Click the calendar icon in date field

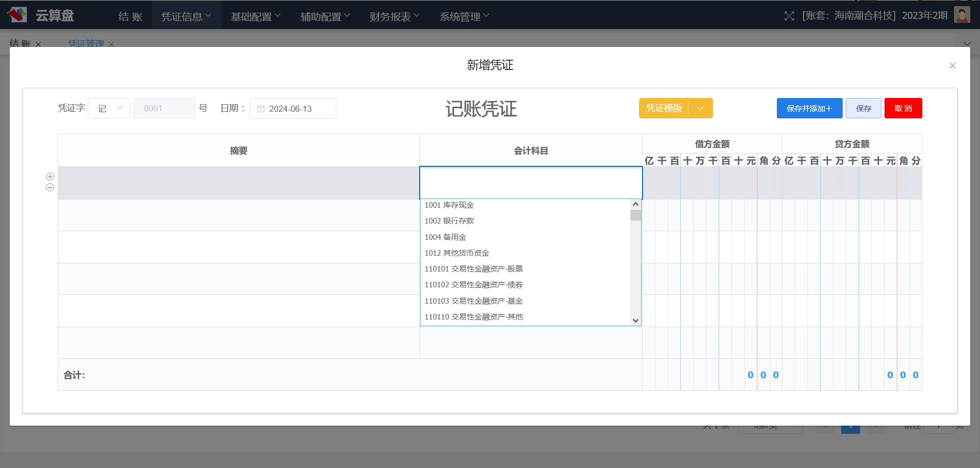pyautogui.click(x=261, y=109)
